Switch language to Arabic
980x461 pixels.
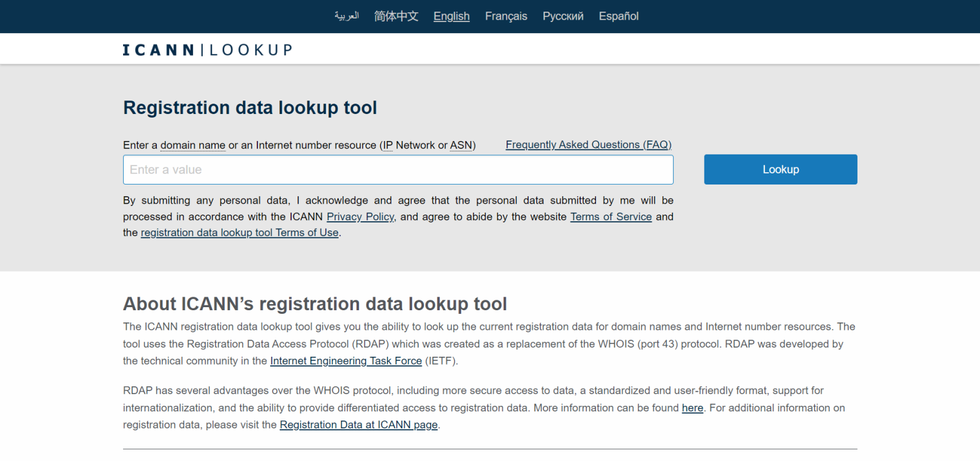tap(347, 16)
